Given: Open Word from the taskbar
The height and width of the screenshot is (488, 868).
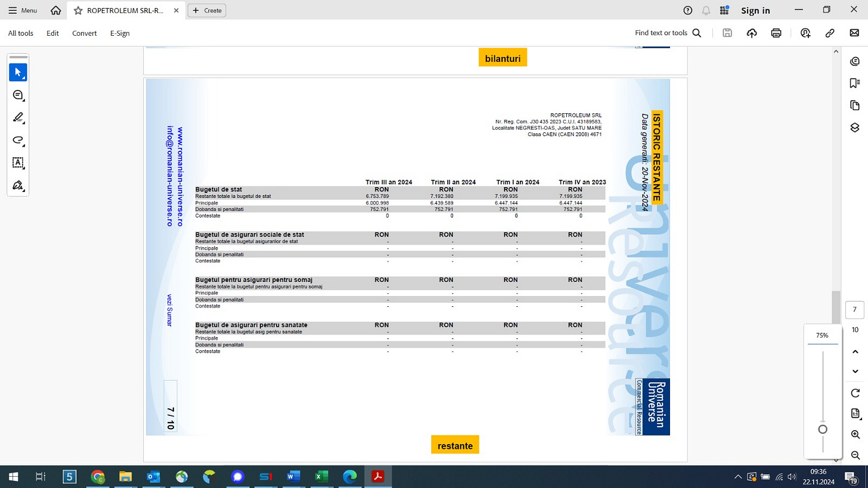Looking at the screenshot, I should 293,476.
